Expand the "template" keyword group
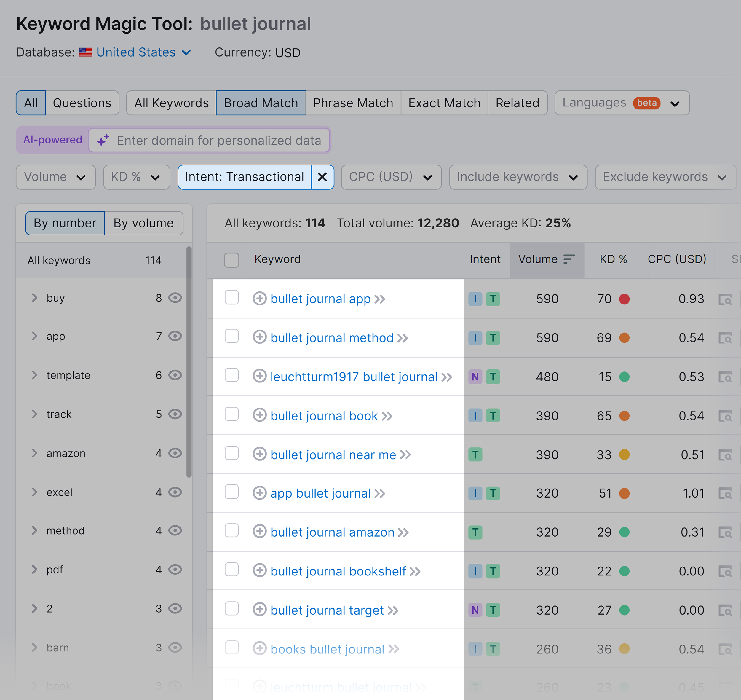The width and height of the screenshot is (741, 700). click(34, 375)
